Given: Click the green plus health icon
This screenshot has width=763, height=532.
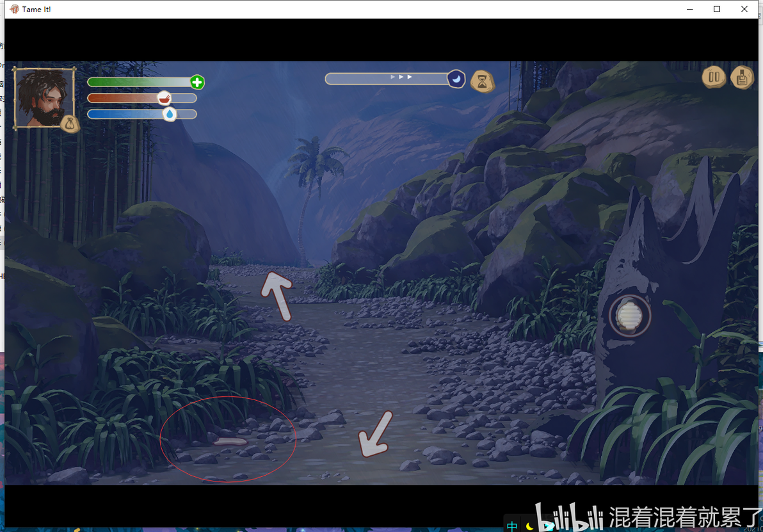Looking at the screenshot, I should [x=197, y=82].
